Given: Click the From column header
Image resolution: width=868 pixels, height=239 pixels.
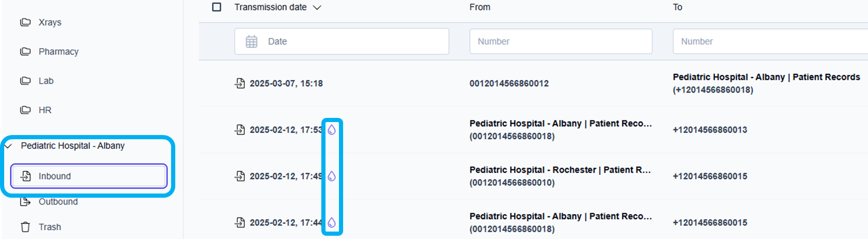Looking at the screenshot, I should point(479,7).
